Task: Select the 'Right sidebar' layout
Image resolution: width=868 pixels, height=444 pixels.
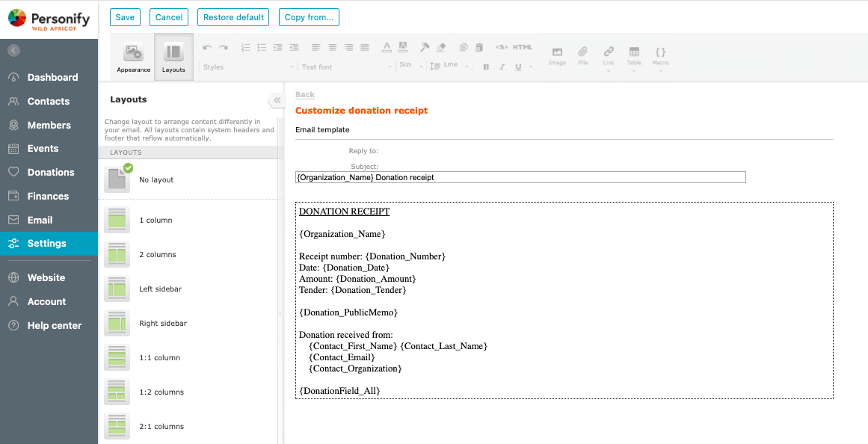Action: (162, 323)
